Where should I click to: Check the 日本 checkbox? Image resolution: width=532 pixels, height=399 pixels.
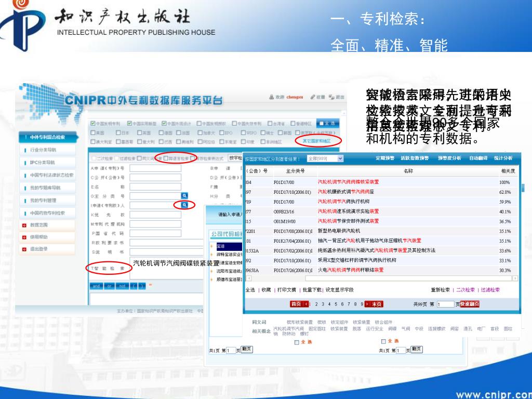(x=118, y=132)
